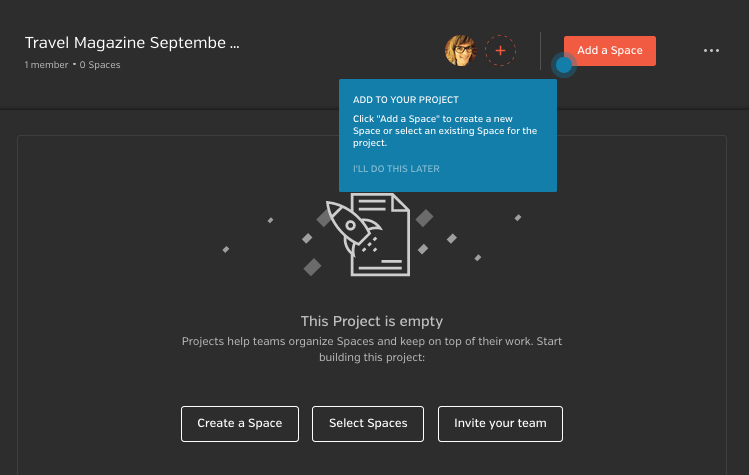
Task: Click the Travel Magazine project title
Action: pyautogui.click(x=132, y=43)
